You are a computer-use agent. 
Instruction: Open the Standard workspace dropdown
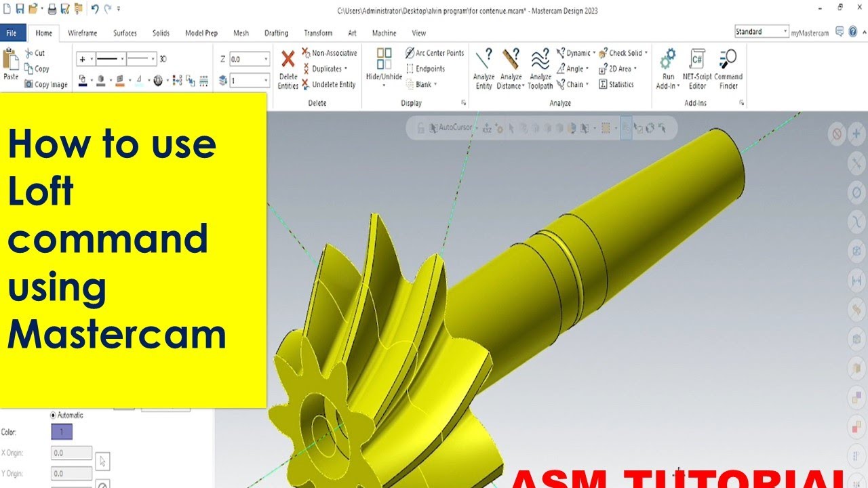pos(762,32)
